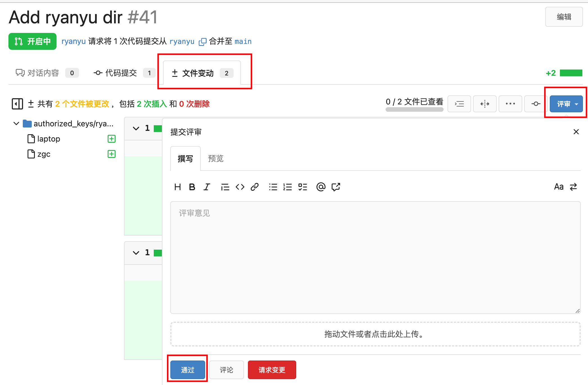The height and width of the screenshot is (385, 588).
Task: Toggle monospace font with the Aa button
Action: [x=558, y=187]
